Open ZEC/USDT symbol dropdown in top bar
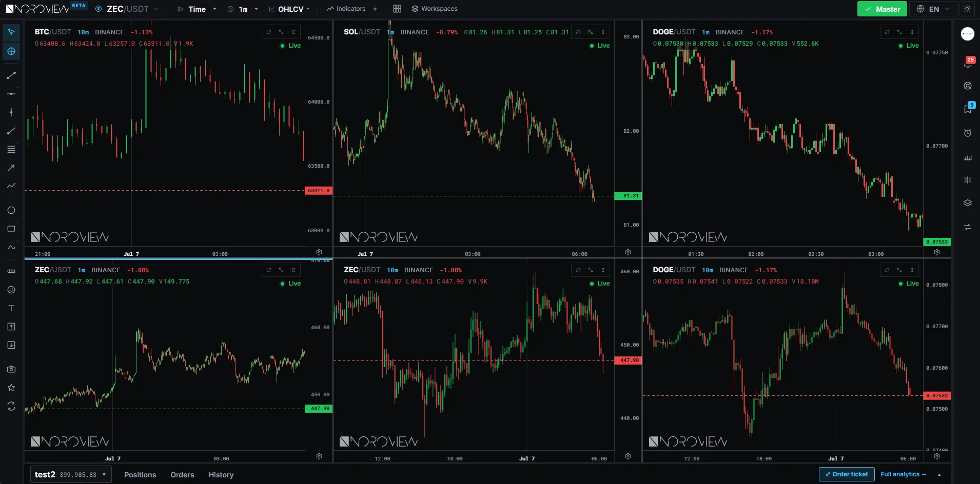The image size is (980, 484). [x=127, y=9]
